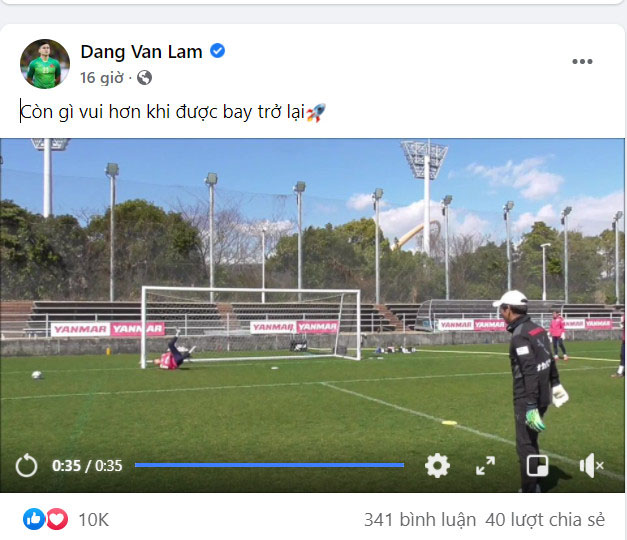Open the 341 bình luận comments
This screenshot has width=627, height=540.
(x=420, y=520)
